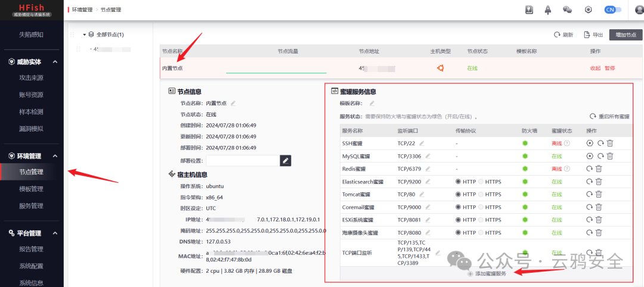Edit the TCP/9200 listening port
Viewport: 644px width, 287px height.
428,181
